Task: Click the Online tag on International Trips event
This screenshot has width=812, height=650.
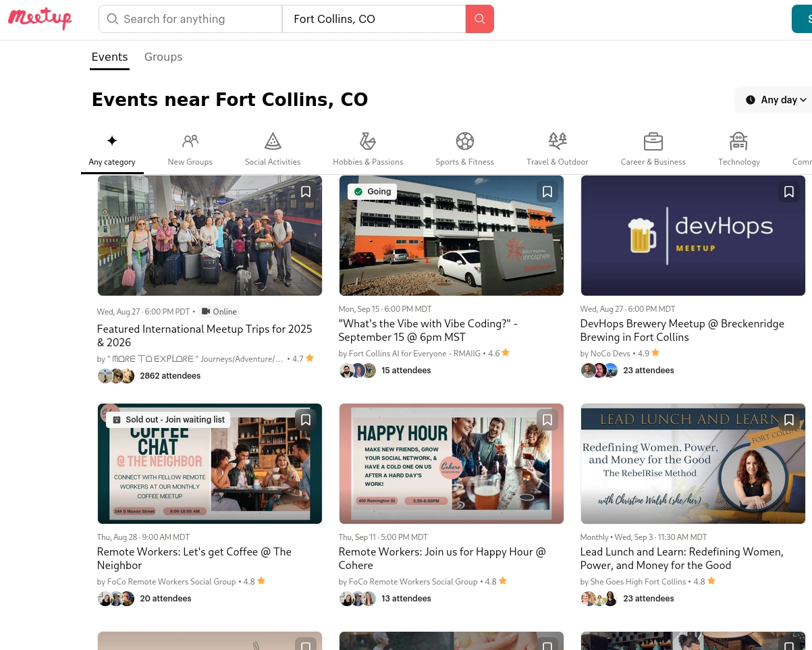Action: 219,311
